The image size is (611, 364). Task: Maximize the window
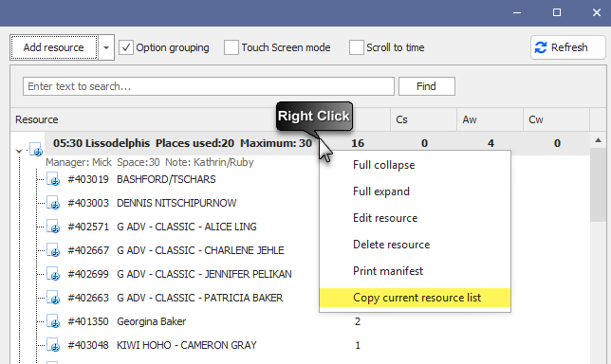557,12
